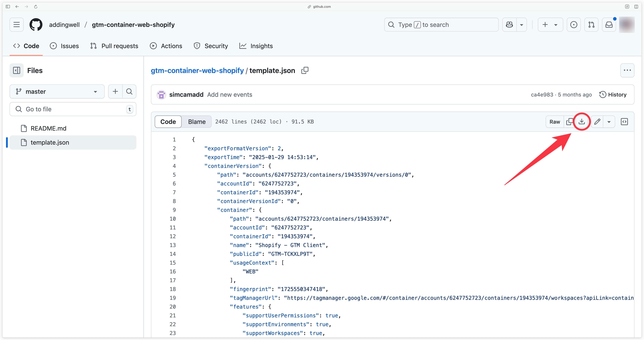Click the "exportFormatVersion" key text
This screenshot has height=340, width=644.
pos(238,148)
